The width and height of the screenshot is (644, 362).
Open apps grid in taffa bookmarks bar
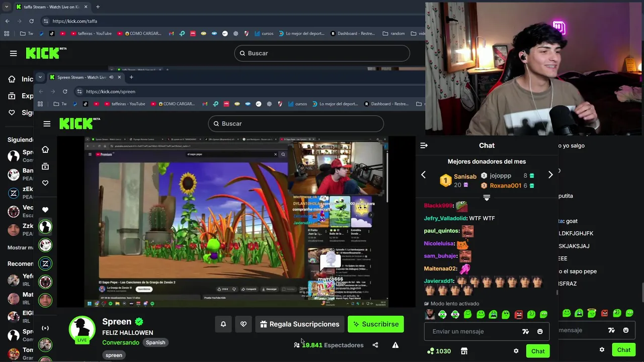7,34
